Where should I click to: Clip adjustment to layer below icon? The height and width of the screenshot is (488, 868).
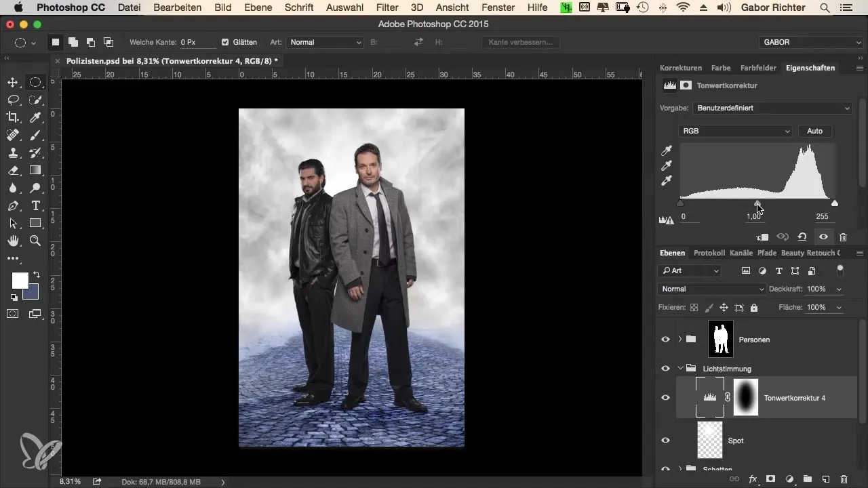click(x=762, y=237)
